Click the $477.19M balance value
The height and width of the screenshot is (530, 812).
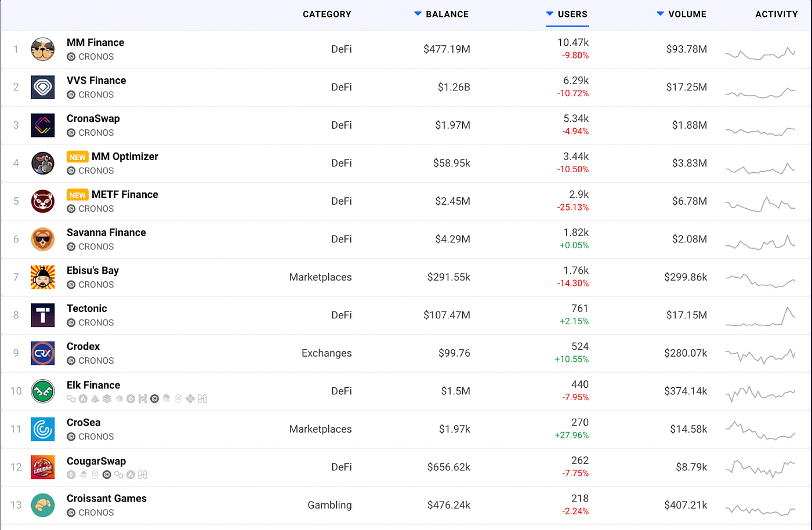pyautogui.click(x=447, y=49)
